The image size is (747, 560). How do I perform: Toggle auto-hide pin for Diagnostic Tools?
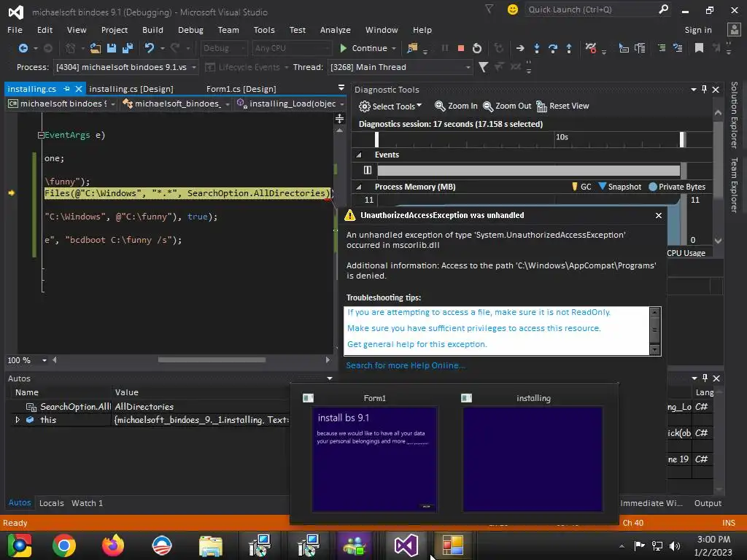[x=704, y=89]
